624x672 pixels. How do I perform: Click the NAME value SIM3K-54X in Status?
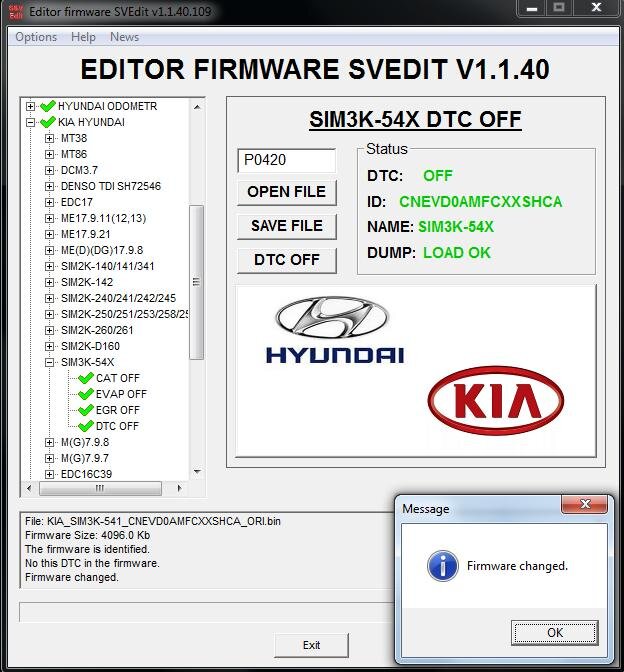click(456, 226)
